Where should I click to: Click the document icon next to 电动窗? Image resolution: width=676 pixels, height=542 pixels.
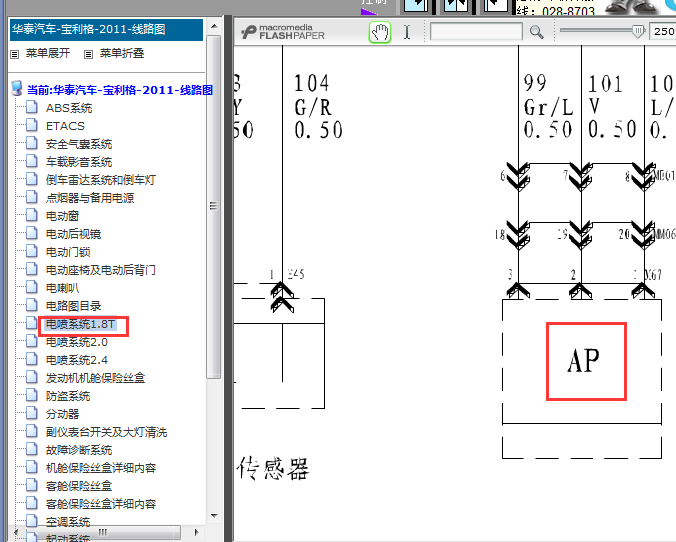tap(31, 215)
